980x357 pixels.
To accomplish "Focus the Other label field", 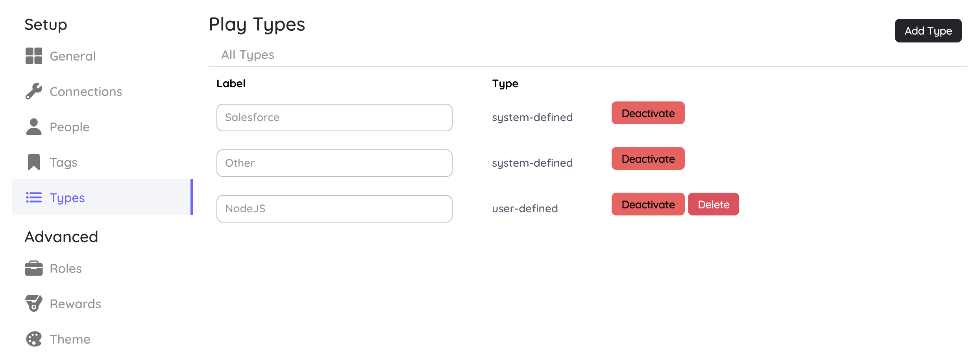I will [335, 163].
